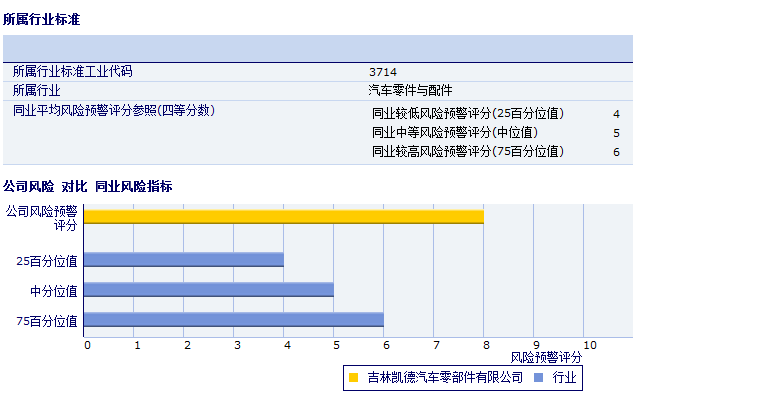This screenshot has width=779, height=401.
Task: Click the blue 中分位值 bar
Action: tap(208, 290)
